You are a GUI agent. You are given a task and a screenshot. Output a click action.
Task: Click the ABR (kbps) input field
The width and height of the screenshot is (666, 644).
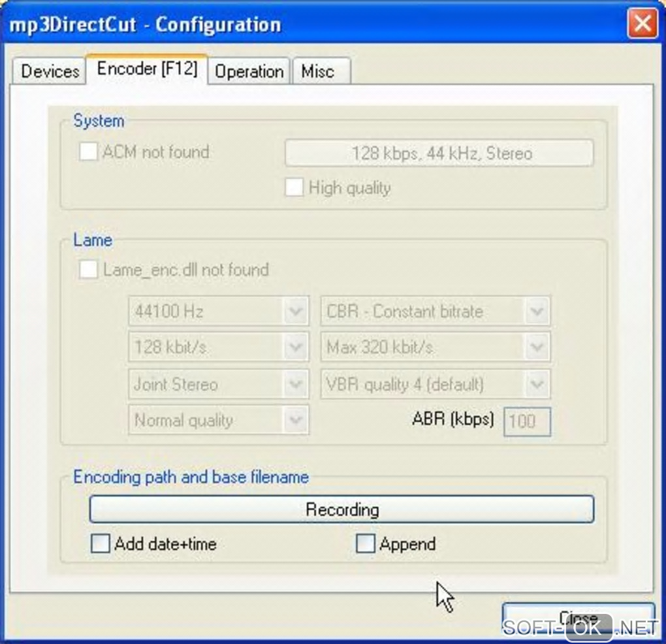pos(527,421)
